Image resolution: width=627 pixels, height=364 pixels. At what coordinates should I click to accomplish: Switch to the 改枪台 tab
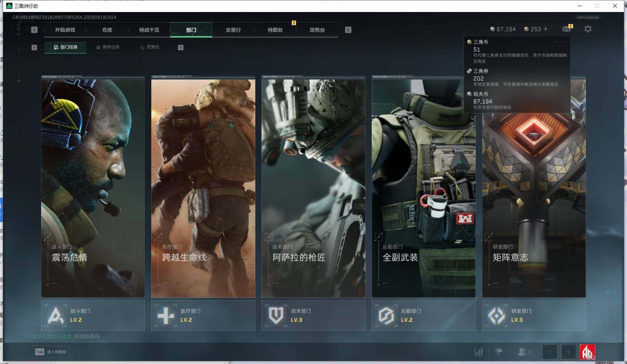point(317,30)
